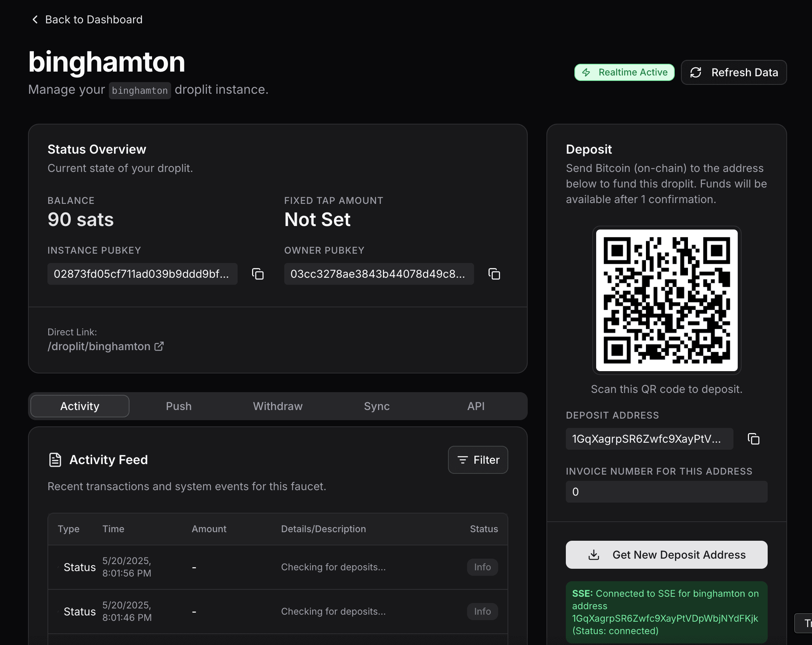Select the Withdraw tab
This screenshot has height=645, width=812.
click(x=278, y=406)
